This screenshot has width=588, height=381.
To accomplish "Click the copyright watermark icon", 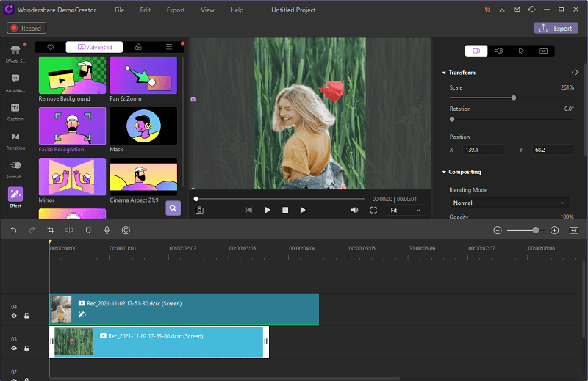I will (x=126, y=230).
